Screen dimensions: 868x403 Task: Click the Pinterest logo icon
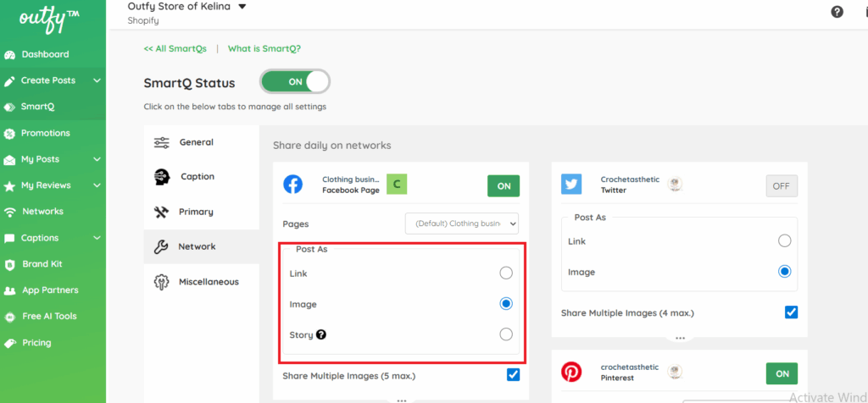tap(571, 373)
